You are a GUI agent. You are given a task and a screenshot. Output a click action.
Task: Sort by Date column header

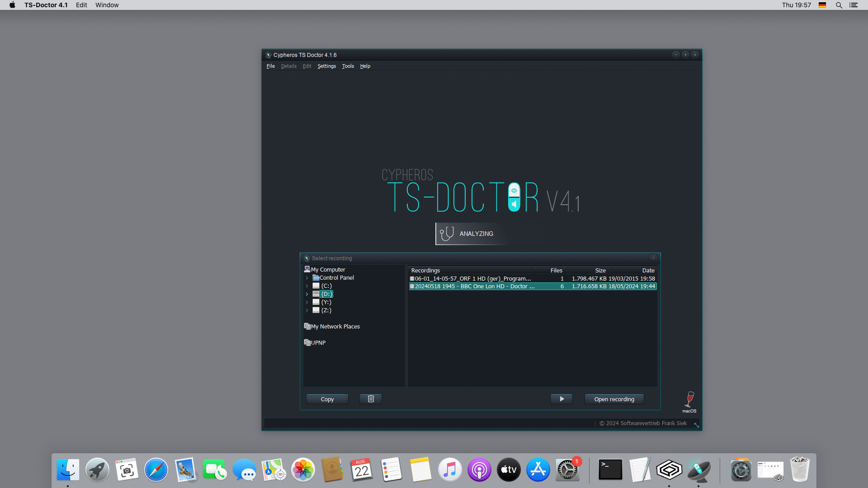632,270
